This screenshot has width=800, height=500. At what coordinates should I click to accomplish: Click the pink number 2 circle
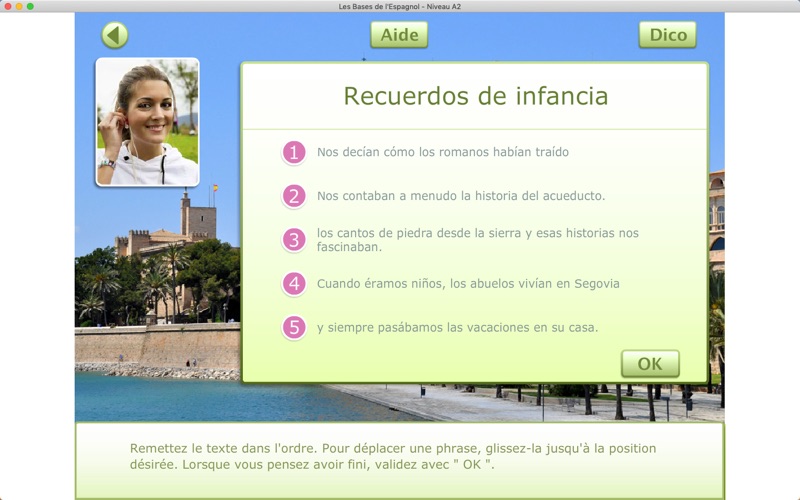point(293,196)
